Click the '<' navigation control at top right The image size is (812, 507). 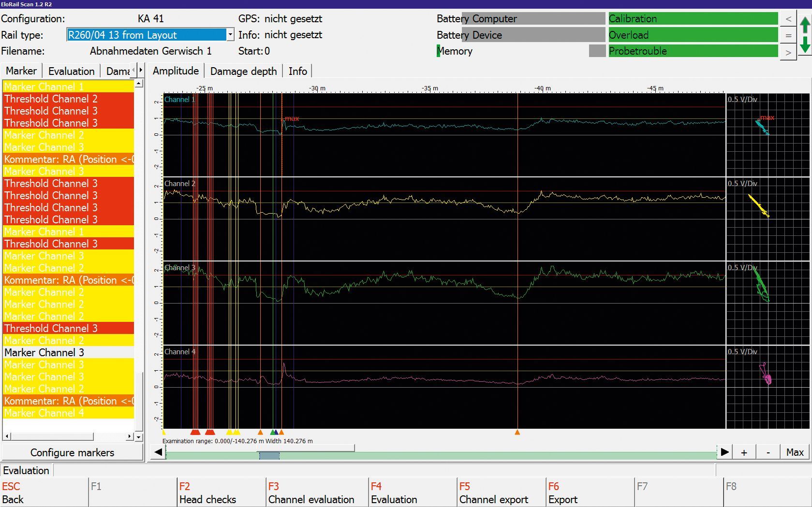pyautogui.click(x=788, y=19)
